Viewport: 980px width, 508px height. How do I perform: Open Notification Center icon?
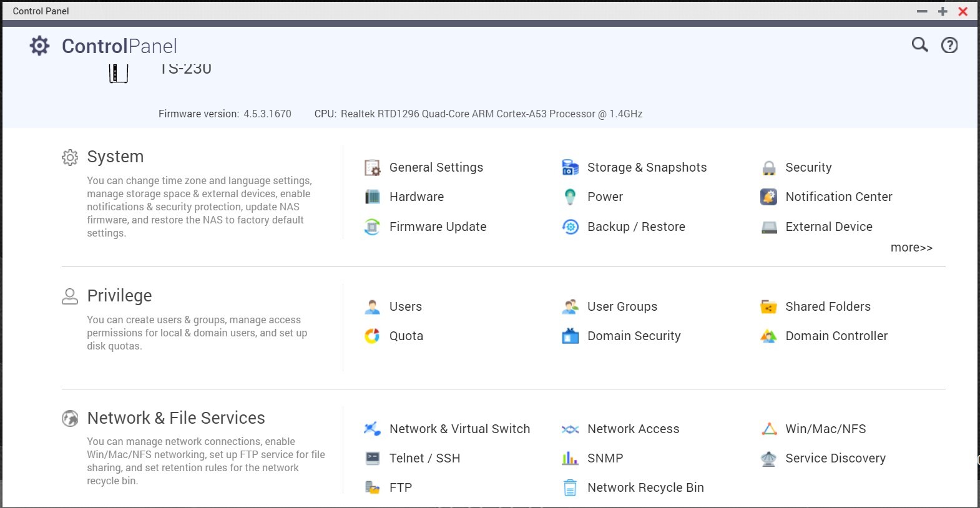(769, 197)
